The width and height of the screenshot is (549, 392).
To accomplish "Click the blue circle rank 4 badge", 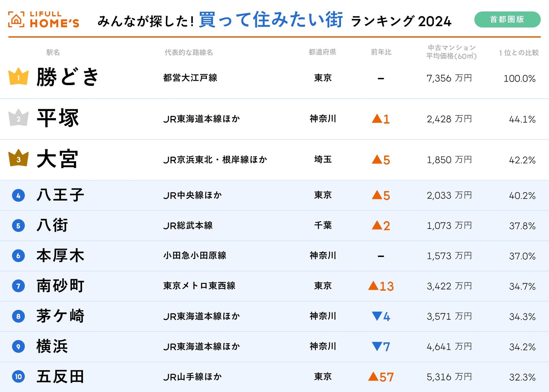I will [x=18, y=195].
